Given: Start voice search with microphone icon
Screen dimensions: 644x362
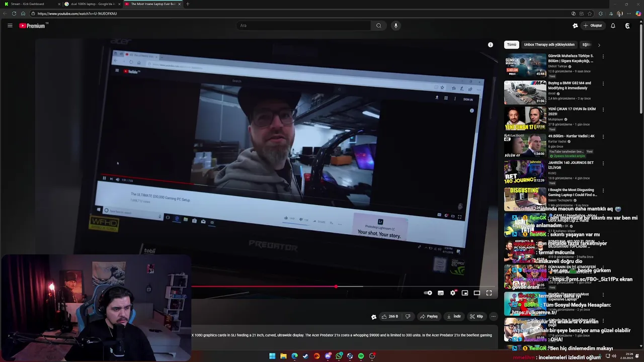Looking at the screenshot, I should [x=396, y=26].
